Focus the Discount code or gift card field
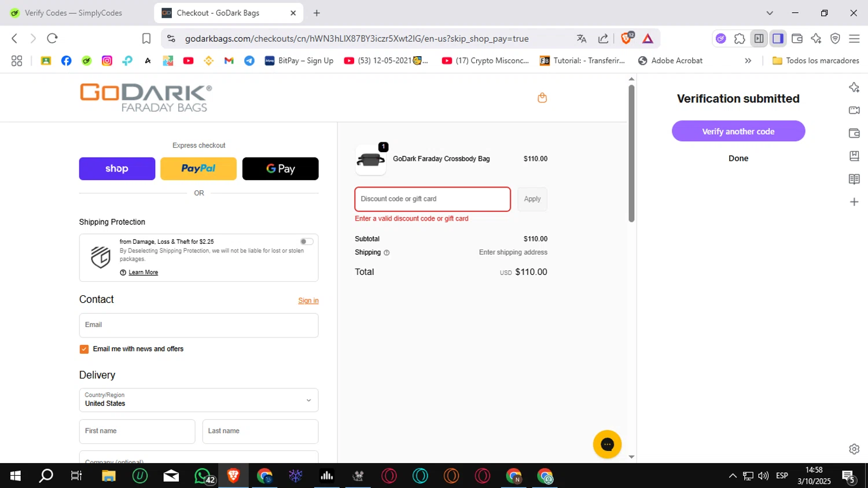This screenshot has width=868, height=488. 433,199
